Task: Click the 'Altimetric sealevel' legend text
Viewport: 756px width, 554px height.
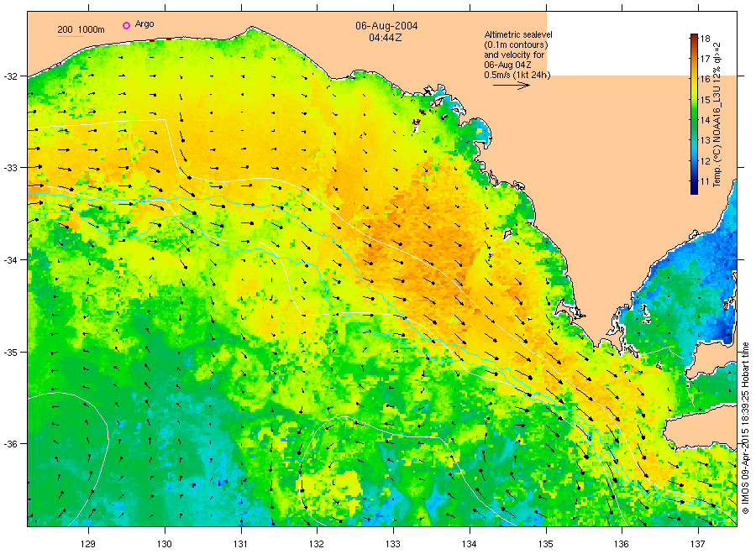Action: pos(518,34)
